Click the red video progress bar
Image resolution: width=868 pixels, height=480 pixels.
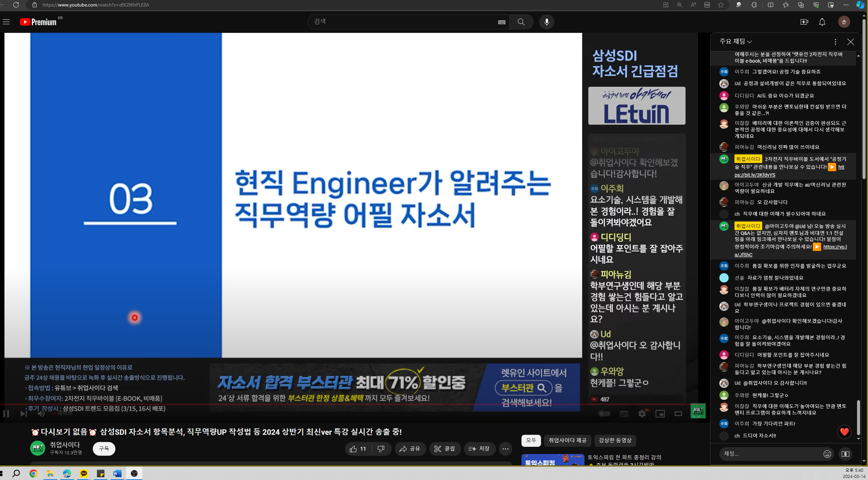[x=308, y=404]
